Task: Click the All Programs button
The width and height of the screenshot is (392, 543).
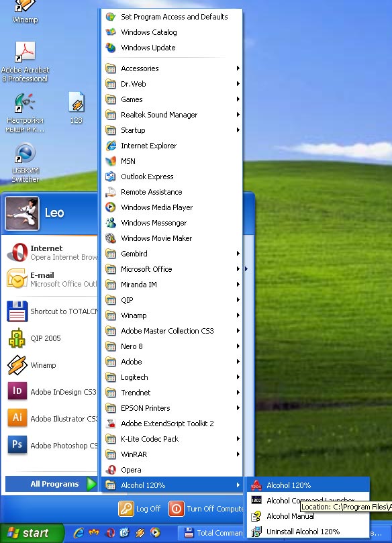Action: point(52,484)
